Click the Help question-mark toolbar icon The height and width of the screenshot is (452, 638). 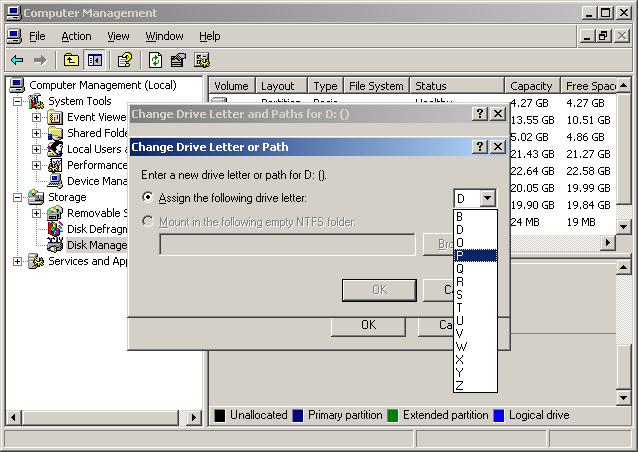pyautogui.click(x=125, y=61)
